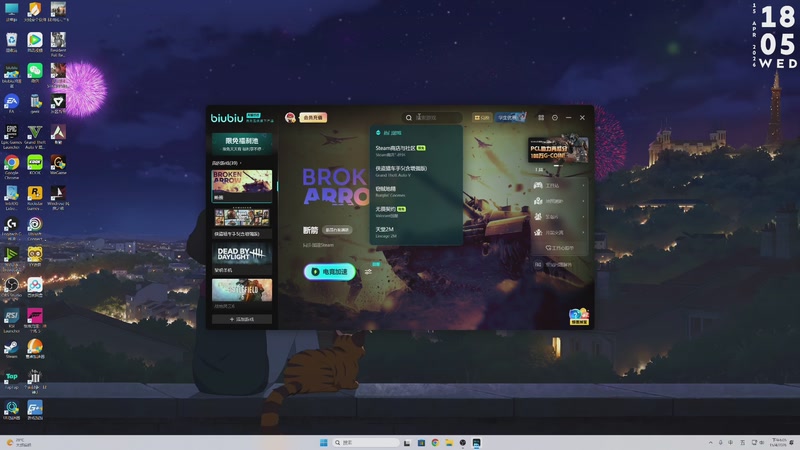Choose Grand Theft Auto V suggestion
This screenshot has height=450, width=800.
[x=416, y=171]
